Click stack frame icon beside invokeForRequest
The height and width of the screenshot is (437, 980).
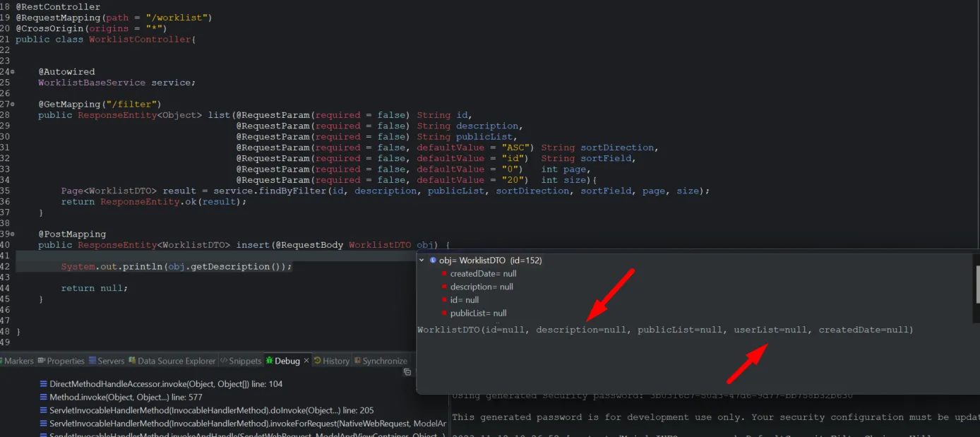click(44, 424)
